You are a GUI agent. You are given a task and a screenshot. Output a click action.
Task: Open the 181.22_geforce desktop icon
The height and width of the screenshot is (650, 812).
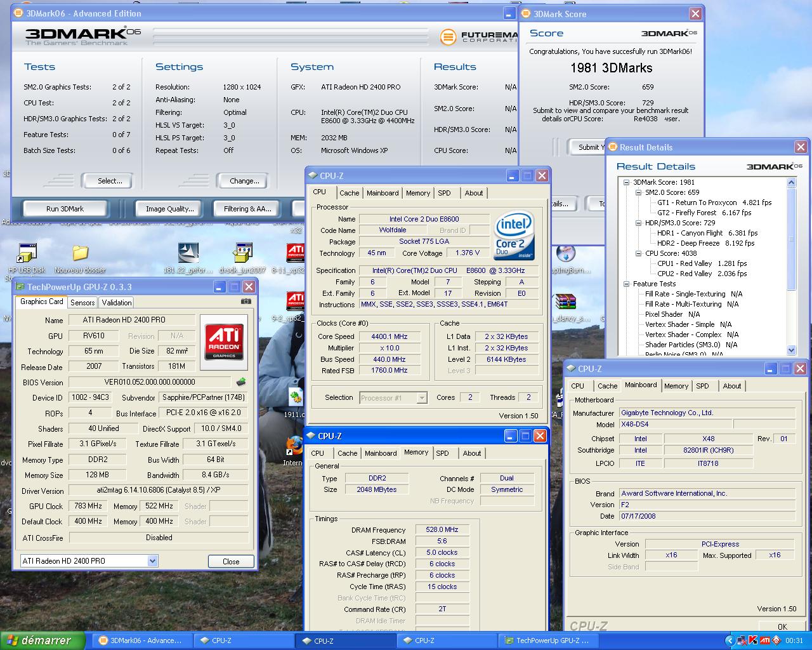pyautogui.click(x=188, y=253)
